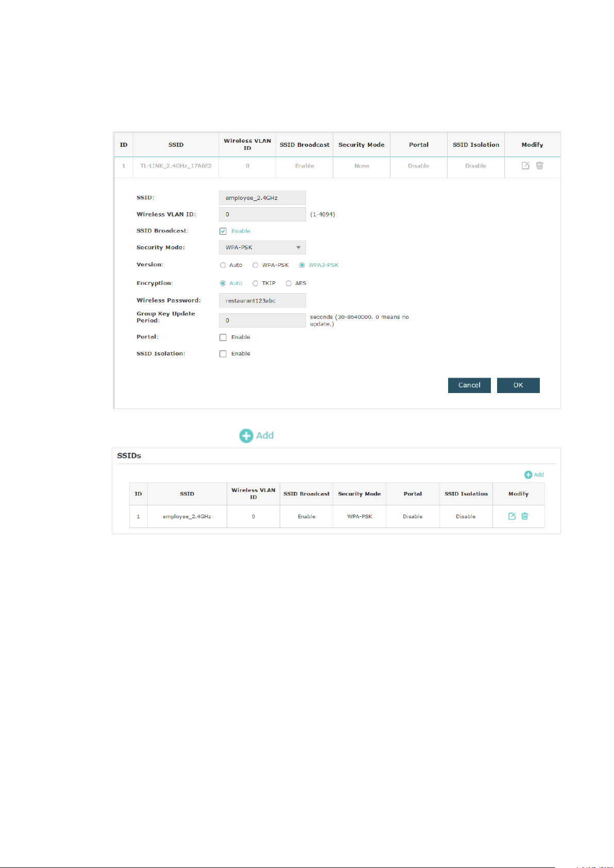Viewport: 614px width, 868px height.
Task: Select WPA-PSK version radio button
Action: [x=255, y=265]
